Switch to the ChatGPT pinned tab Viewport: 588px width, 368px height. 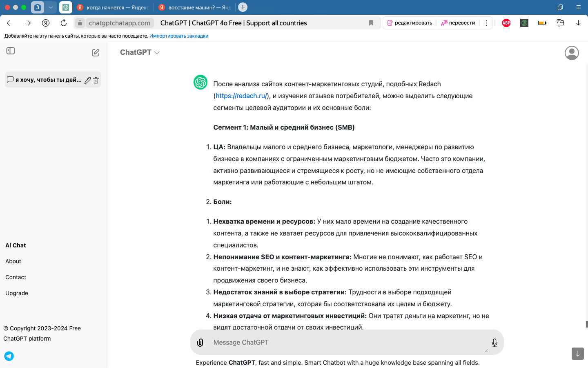(x=66, y=7)
